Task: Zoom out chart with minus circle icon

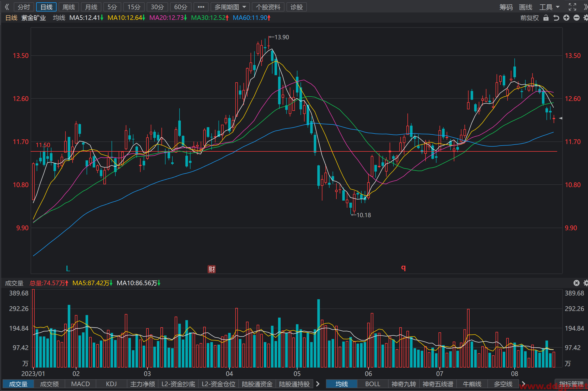Action: coord(577,18)
